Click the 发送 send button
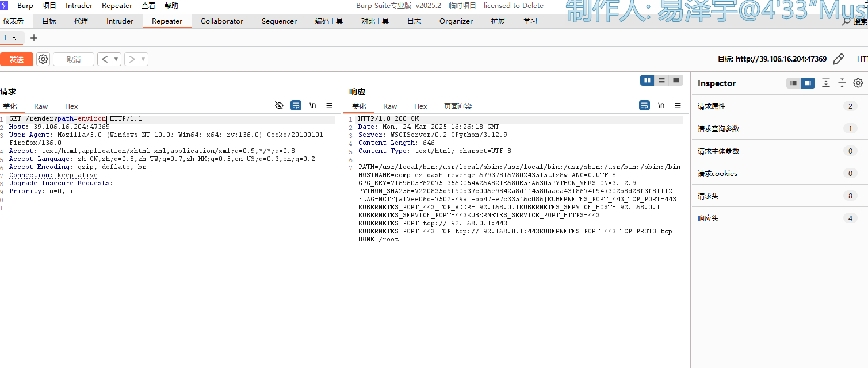This screenshot has width=868, height=368. (x=17, y=59)
